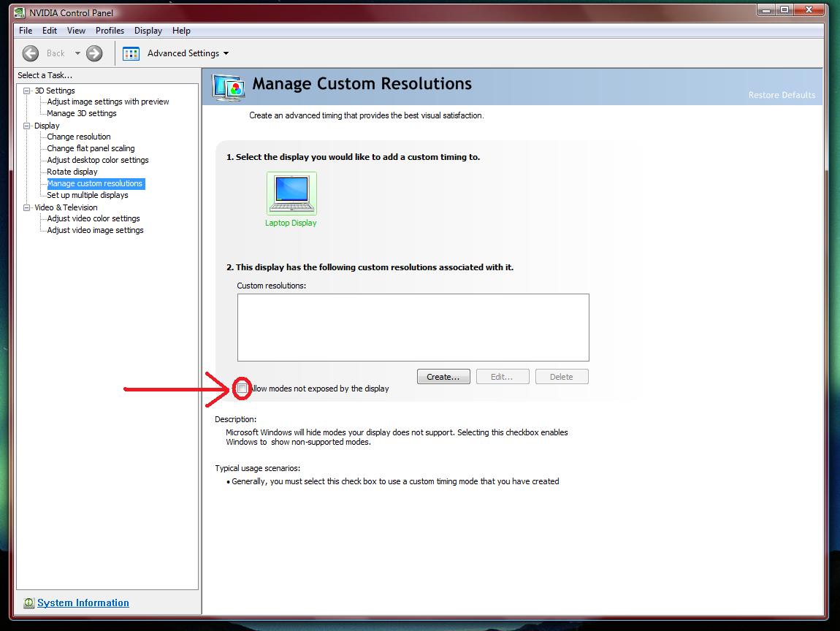Click the Advanced Settings view icon
This screenshot has height=631, width=840.
131,53
